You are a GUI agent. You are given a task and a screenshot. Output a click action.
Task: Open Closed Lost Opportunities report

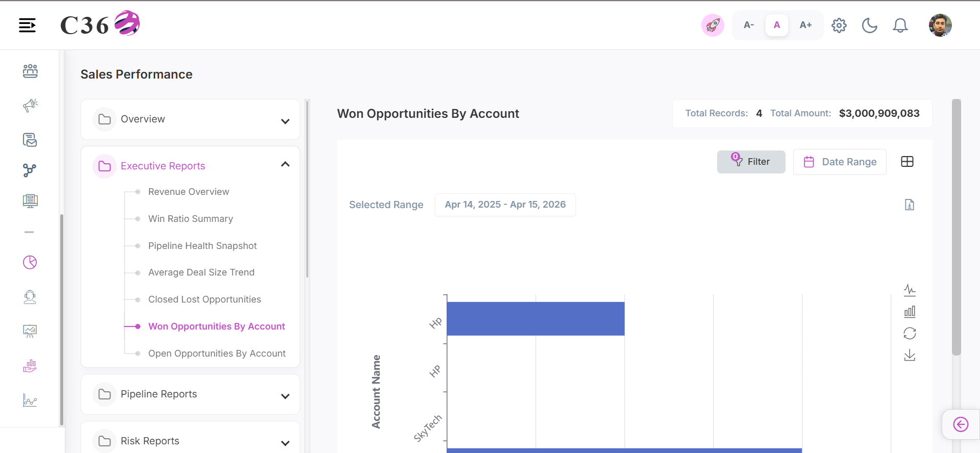click(x=205, y=299)
